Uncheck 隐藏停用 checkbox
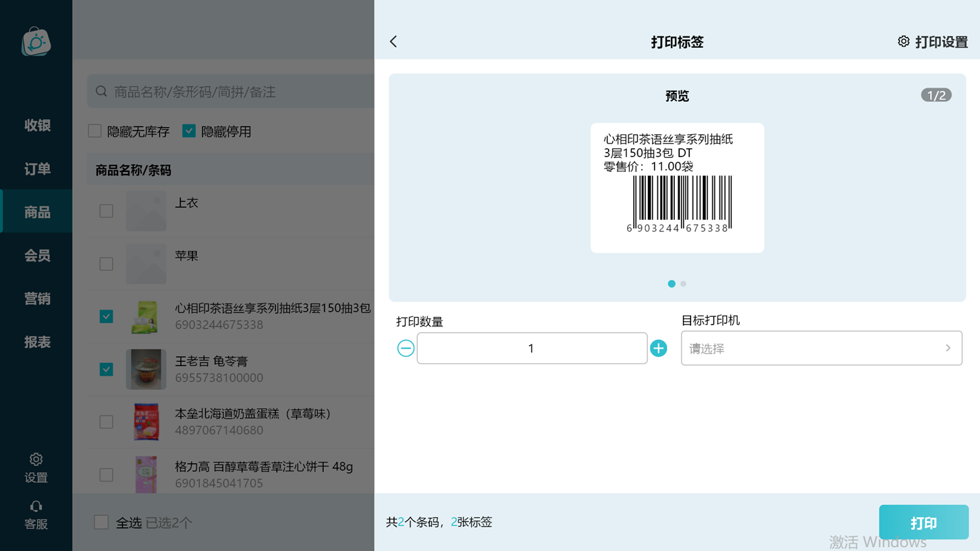This screenshot has width=980, height=551. tap(189, 131)
